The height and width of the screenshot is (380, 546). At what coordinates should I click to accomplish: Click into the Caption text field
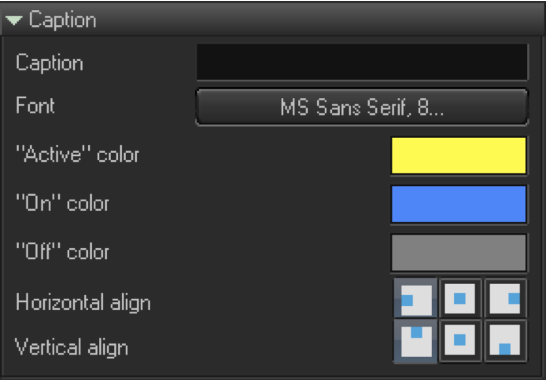362,62
